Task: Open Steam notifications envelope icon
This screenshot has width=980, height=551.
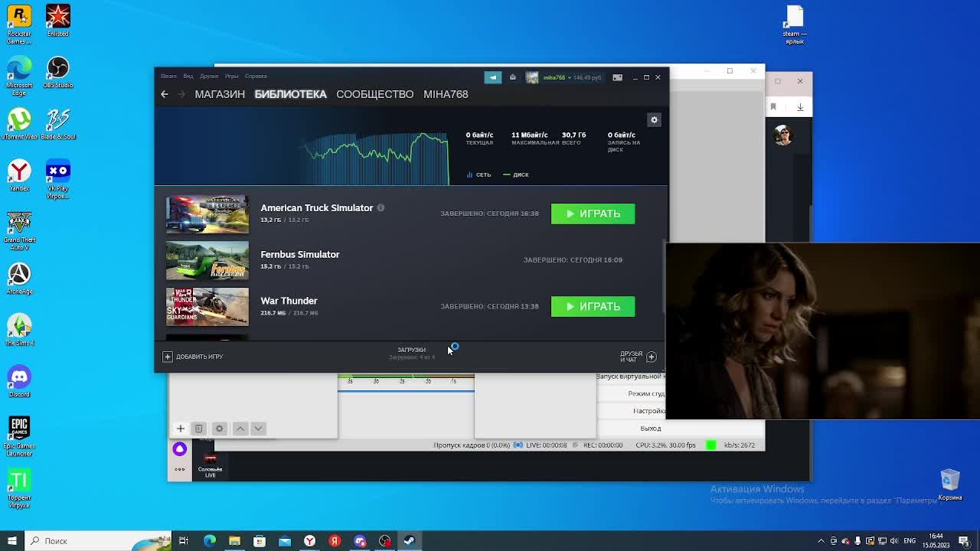Action: (512, 77)
